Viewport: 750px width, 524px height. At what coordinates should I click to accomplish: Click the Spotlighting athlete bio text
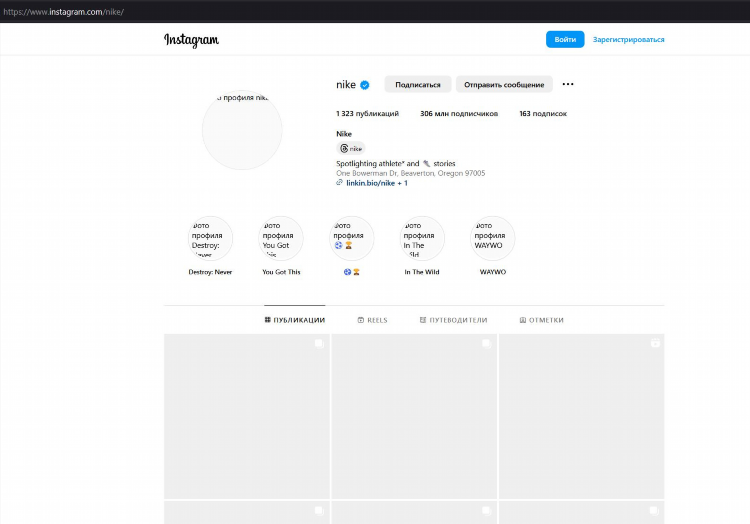tap(396, 164)
